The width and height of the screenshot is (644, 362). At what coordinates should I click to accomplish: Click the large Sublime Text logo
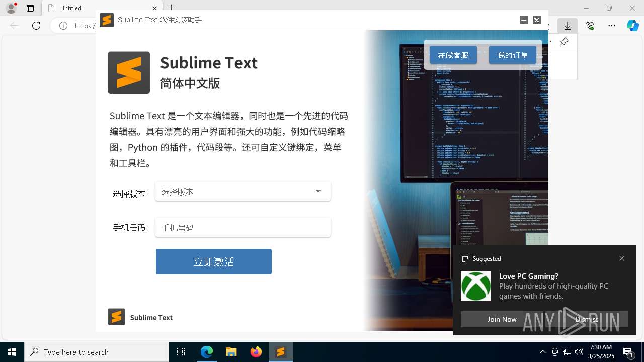(x=129, y=72)
